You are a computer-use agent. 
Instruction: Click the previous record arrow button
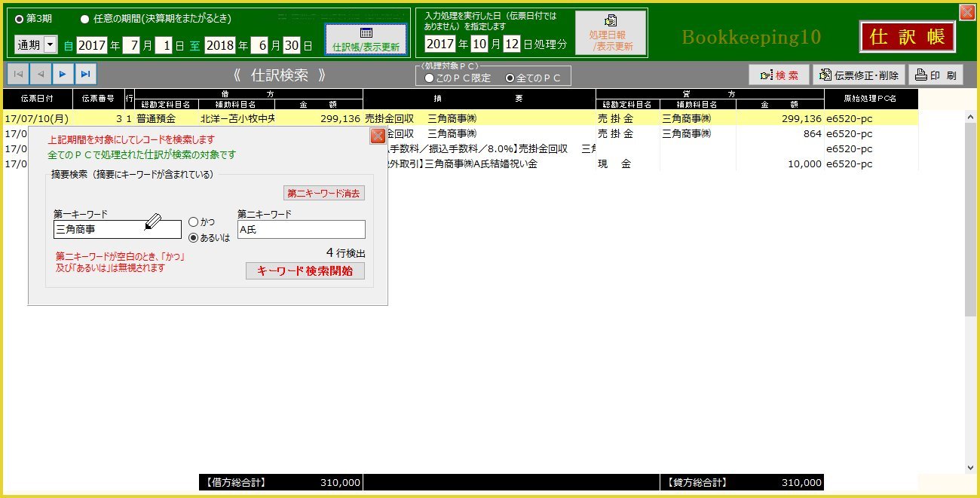click(41, 74)
